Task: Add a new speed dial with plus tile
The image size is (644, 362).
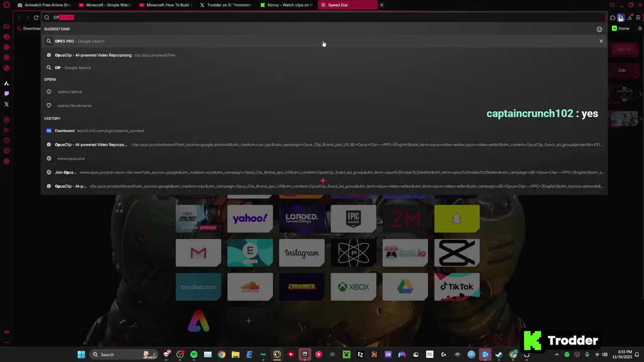Action: pyautogui.click(x=250, y=321)
